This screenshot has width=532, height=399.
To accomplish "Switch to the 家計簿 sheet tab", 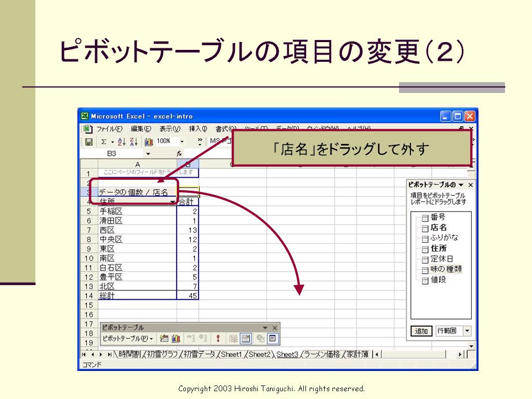I will point(357,354).
